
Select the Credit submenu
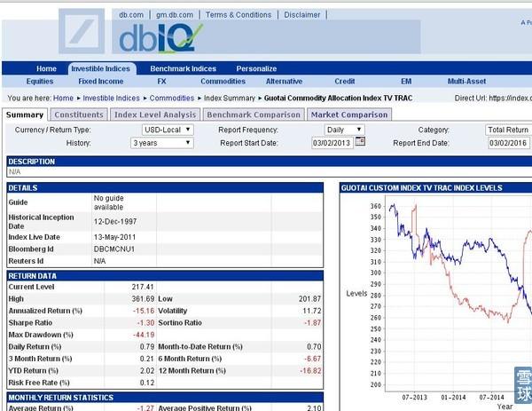click(x=345, y=82)
